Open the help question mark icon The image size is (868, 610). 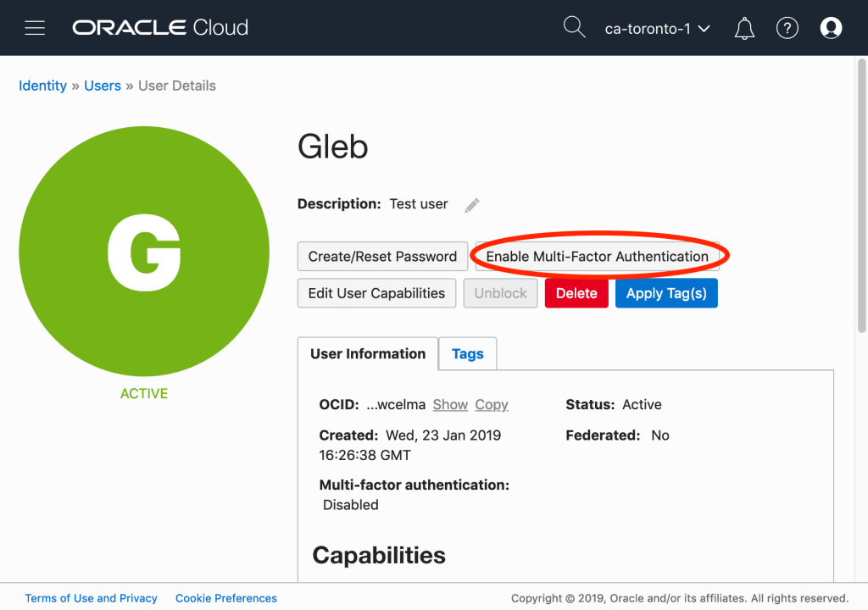(x=787, y=28)
